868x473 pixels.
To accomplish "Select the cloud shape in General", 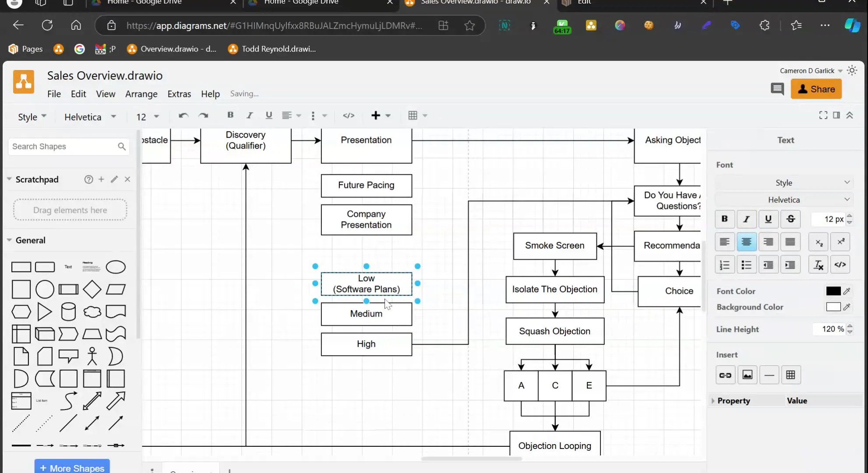I will click(92, 312).
